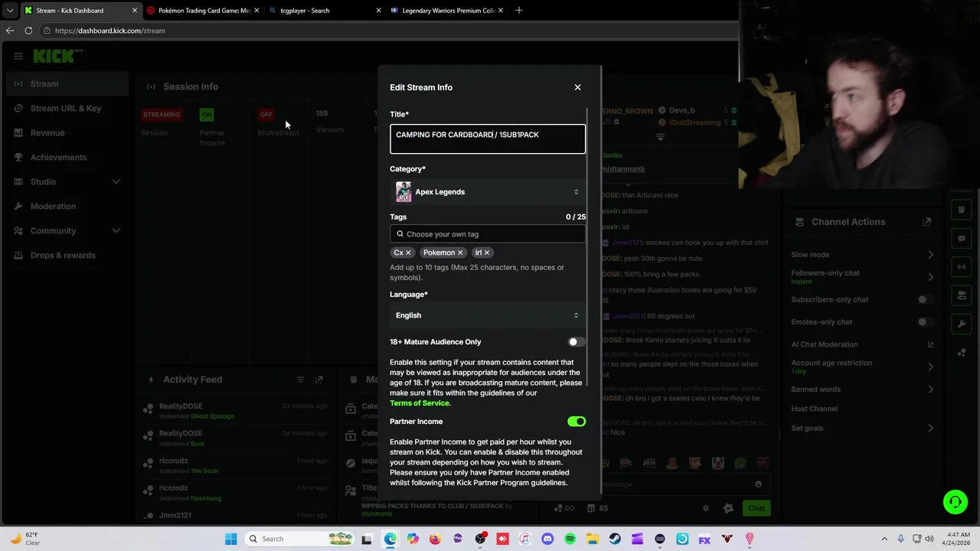Open the Revenue page

pos(67,133)
